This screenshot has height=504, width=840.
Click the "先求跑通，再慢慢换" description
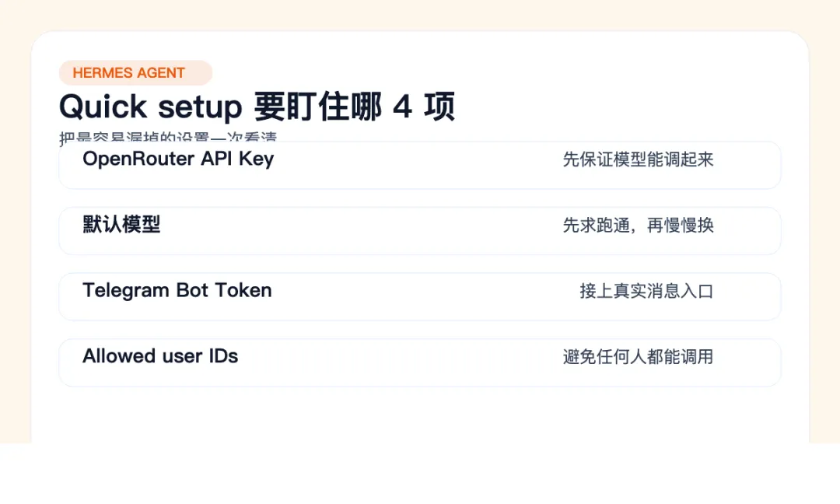point(638,226)
